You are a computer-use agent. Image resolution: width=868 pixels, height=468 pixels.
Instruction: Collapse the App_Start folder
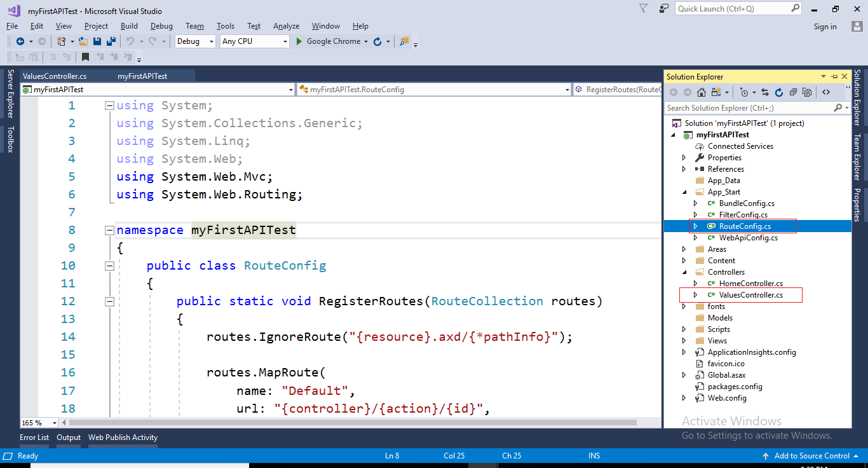(684, 192)
